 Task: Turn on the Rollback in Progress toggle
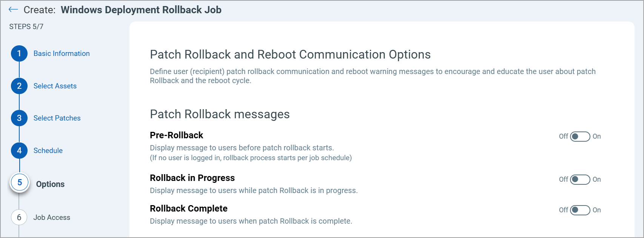click(579, 179)
